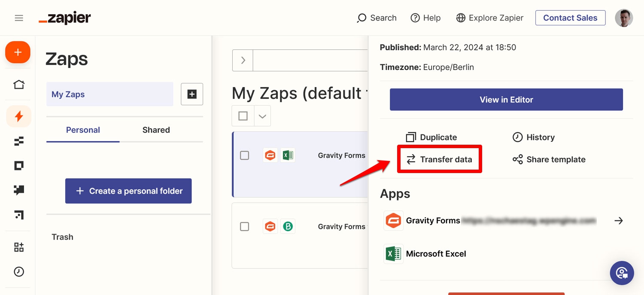The width and height of the screenshot is (644, 295).
Task: Click second Gravity Forms Zap title
Action: pyautogui.click(x=342, y=226)
